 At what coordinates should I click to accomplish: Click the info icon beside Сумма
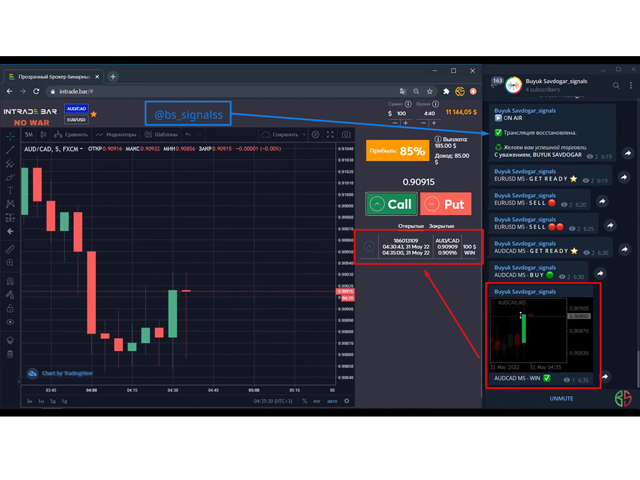408,104
